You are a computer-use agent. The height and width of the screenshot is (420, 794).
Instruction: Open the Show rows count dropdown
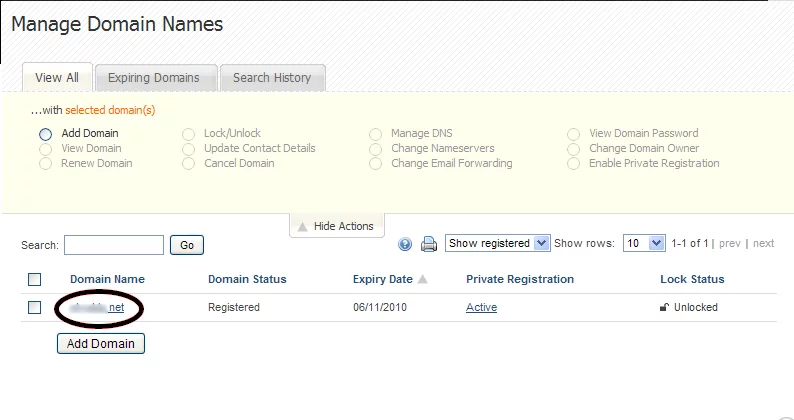[644, 243]
